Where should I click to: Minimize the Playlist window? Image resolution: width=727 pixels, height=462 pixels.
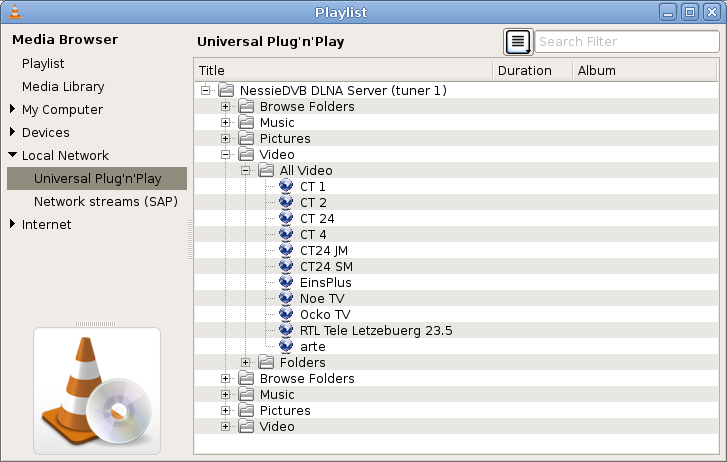click(x=668, y=12)
